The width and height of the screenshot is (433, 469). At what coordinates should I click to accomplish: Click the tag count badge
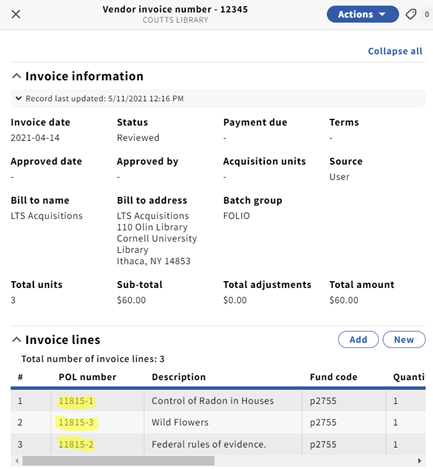click(427, 14)
